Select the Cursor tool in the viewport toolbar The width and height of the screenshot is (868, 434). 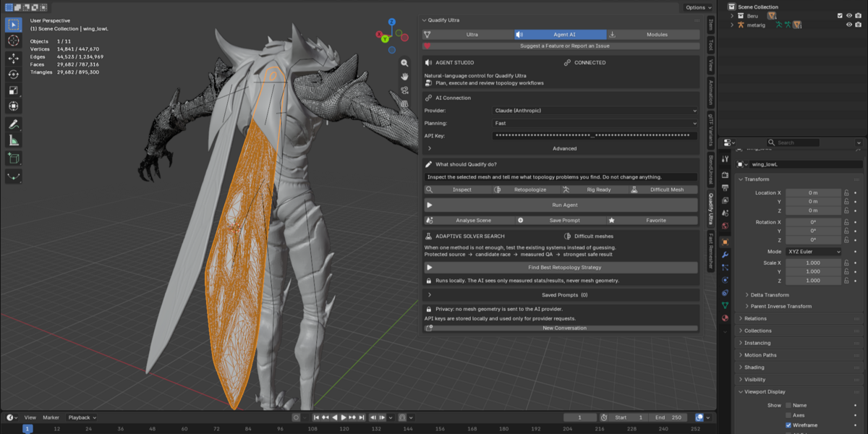[x=14, y=41]
